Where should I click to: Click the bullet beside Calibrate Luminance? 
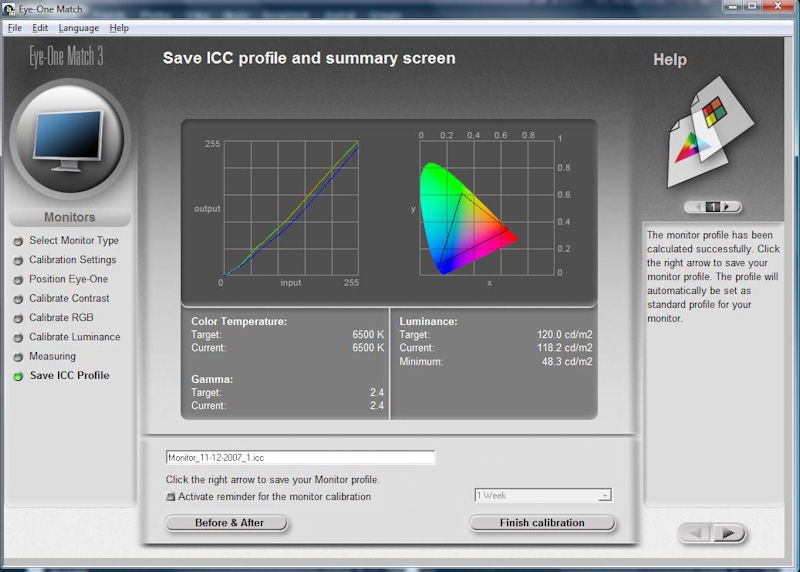(18, 338)
